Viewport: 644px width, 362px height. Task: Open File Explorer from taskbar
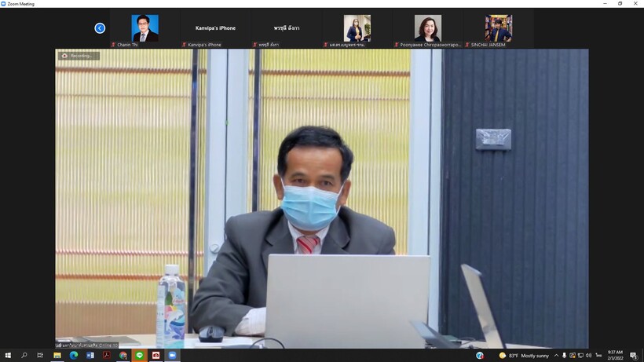tap(57, 356)
